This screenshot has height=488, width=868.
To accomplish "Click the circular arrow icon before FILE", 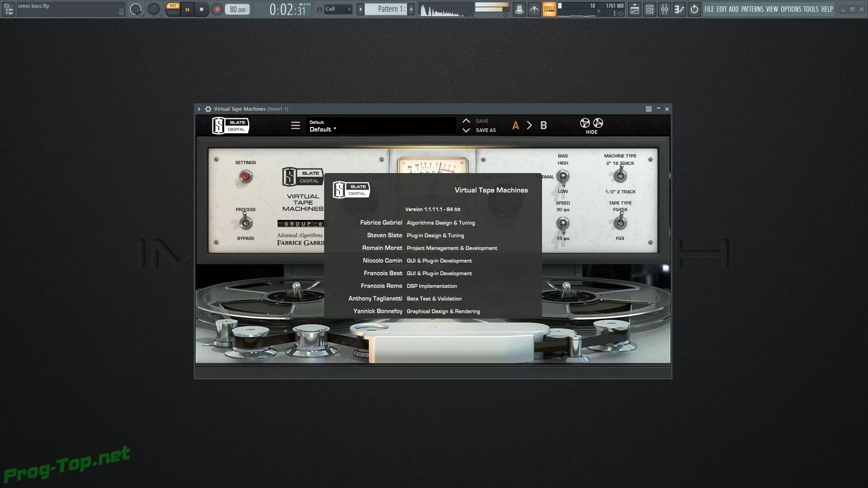I will [x=694, y=9].
